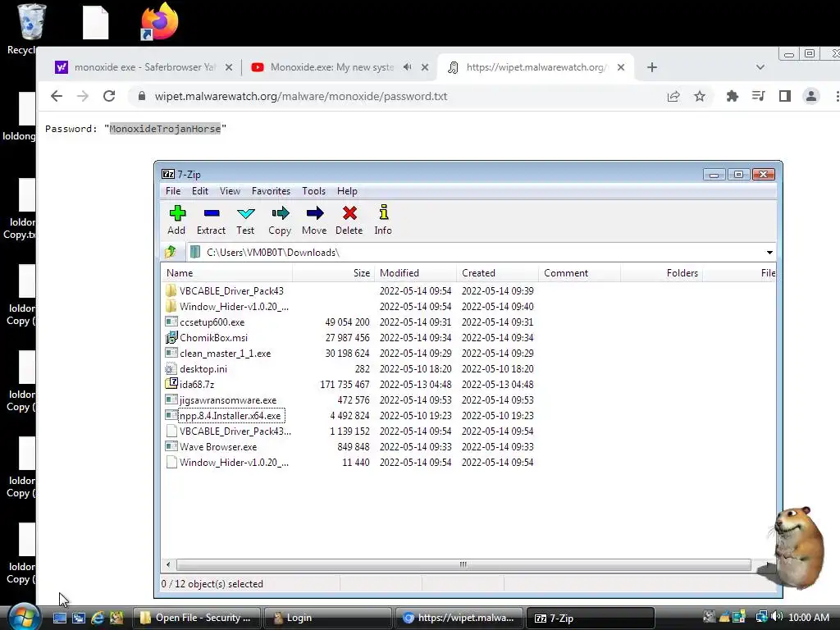
Task: Sort by the Modified column header
Action: pyautogui.click(x=415, y=273)
